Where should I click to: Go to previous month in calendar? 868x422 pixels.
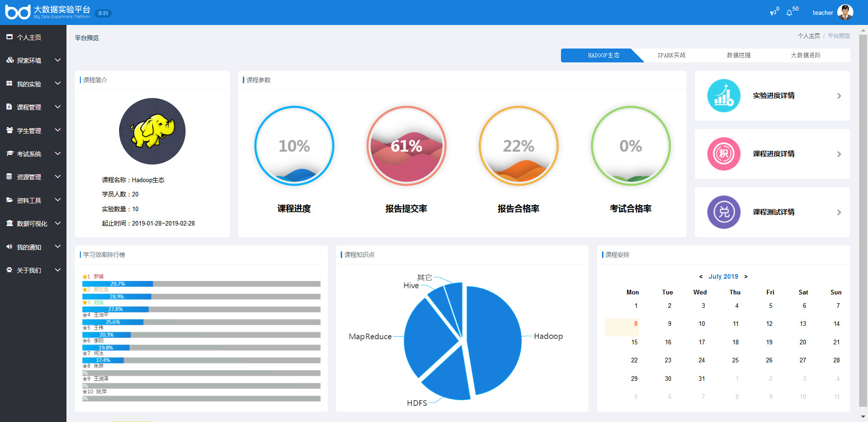pos(701,276)
